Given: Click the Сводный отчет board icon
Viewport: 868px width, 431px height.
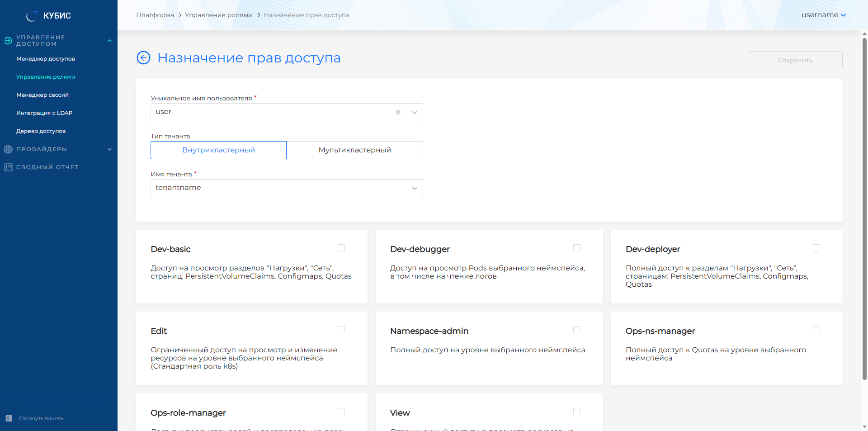Looking at the screenshot, I should click(8, 167).
